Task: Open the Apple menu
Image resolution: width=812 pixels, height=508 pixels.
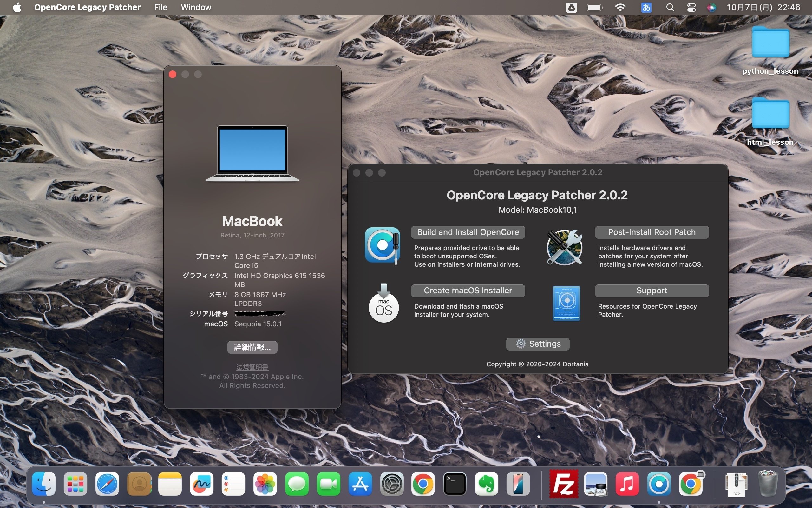Action: click(x=17, y=7)
